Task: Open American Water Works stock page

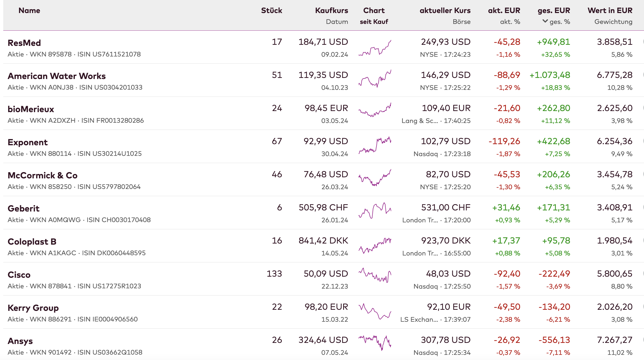Action: tap(56, 76)
